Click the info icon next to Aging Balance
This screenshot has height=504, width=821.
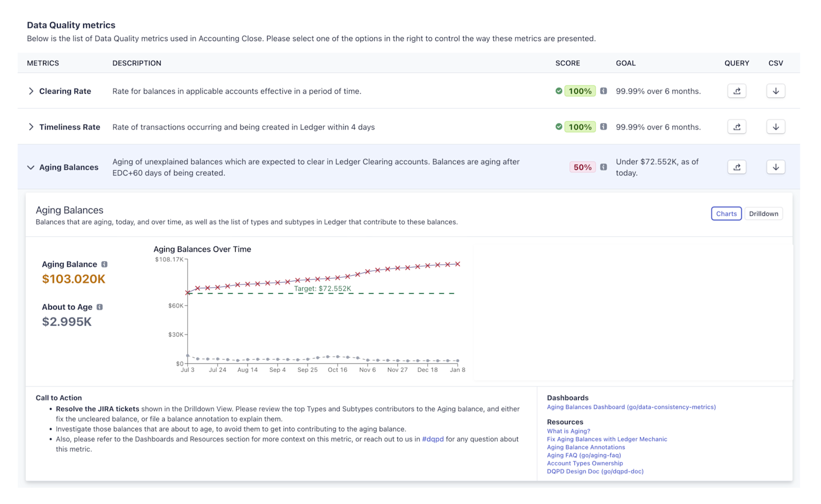coord(105,264)
